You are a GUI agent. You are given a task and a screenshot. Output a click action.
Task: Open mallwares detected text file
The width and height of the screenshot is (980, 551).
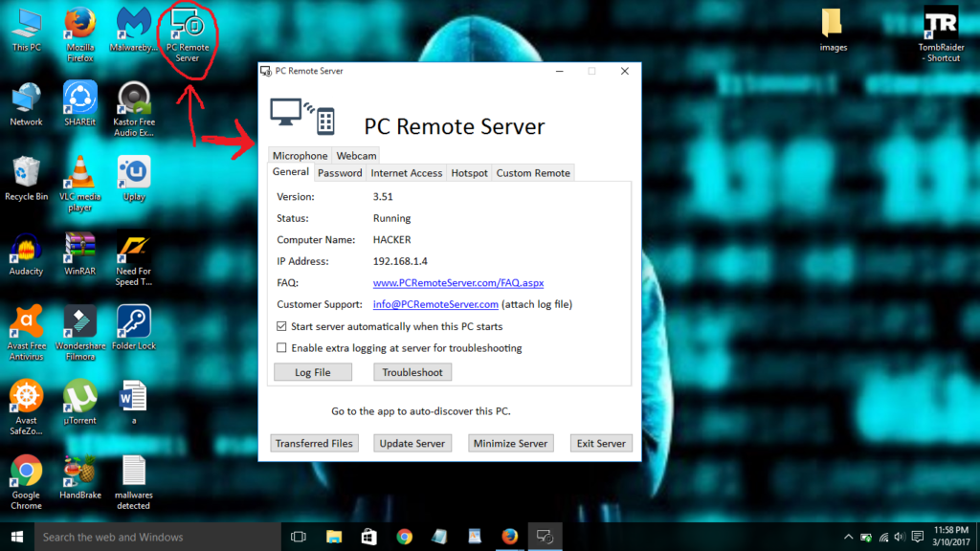(x=134, y=482)
